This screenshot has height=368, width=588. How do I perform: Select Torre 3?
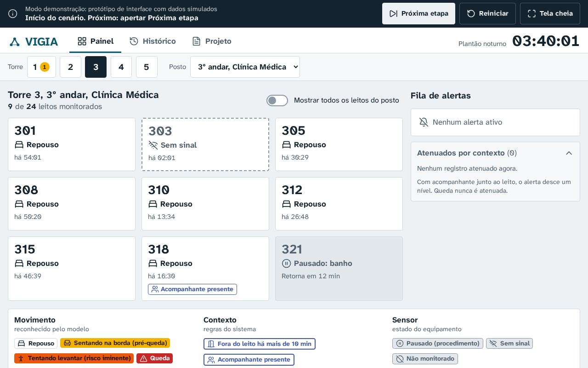pos(96,67)
